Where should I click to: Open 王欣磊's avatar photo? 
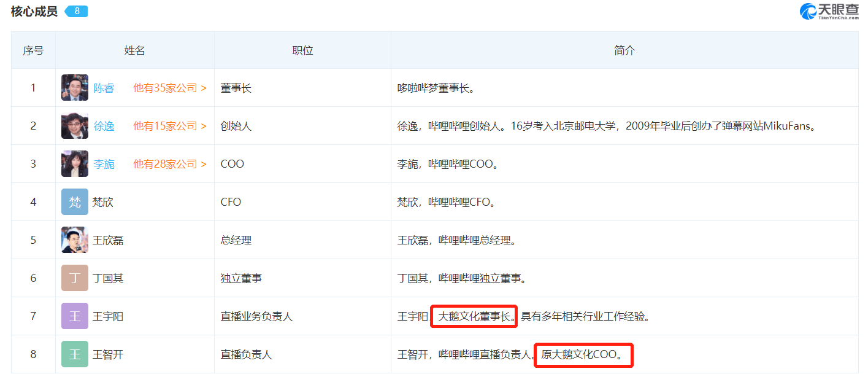75,240
